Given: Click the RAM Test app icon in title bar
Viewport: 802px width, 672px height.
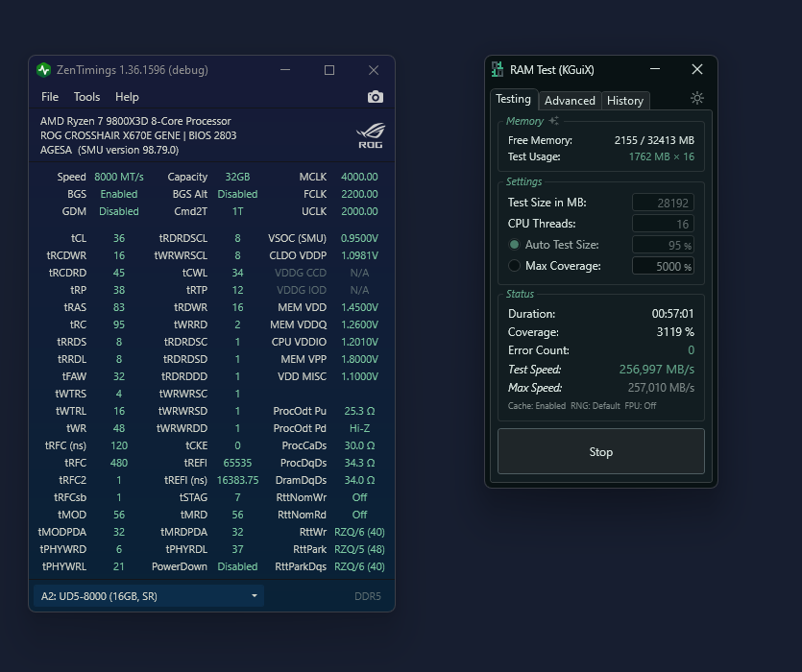Looking at the screenshot, I should click(x=498, y=70).
